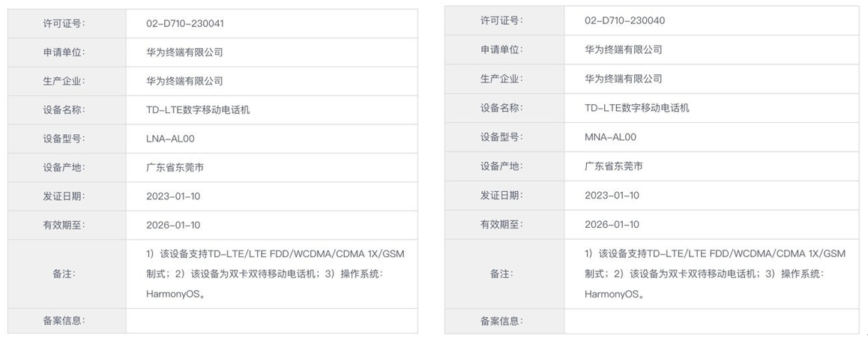
Task: Click license number 02-D710-230041
Action: pos(185,23)
